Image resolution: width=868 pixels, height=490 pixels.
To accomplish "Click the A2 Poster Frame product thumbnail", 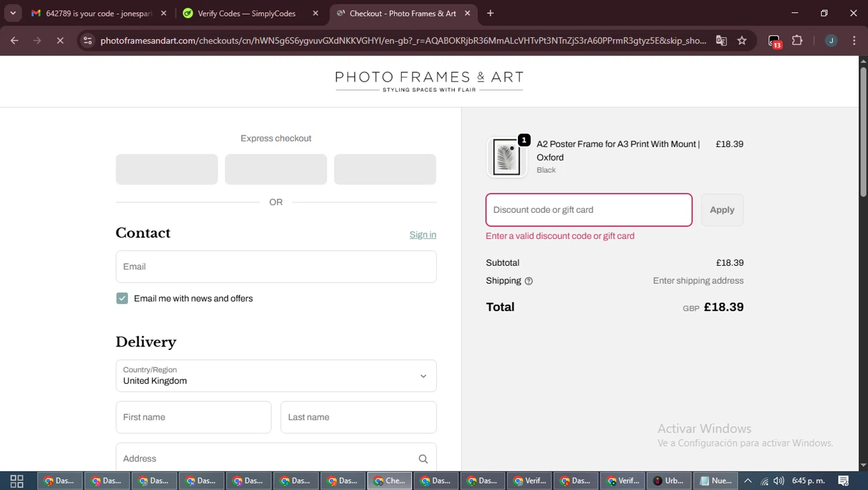I will point(506,157).
